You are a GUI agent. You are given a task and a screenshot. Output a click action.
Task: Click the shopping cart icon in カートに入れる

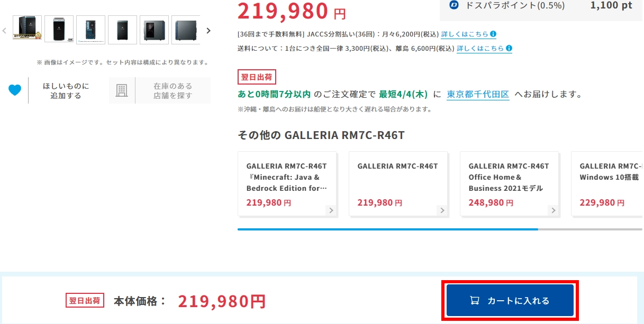point(475,301)
